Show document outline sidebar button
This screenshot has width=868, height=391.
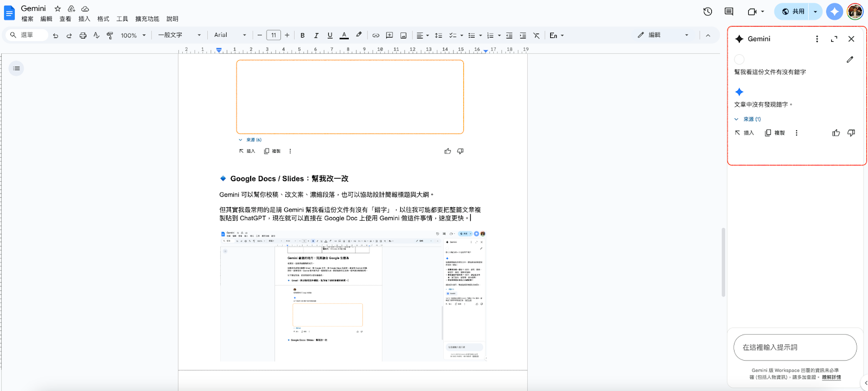(x=16, y=68)
